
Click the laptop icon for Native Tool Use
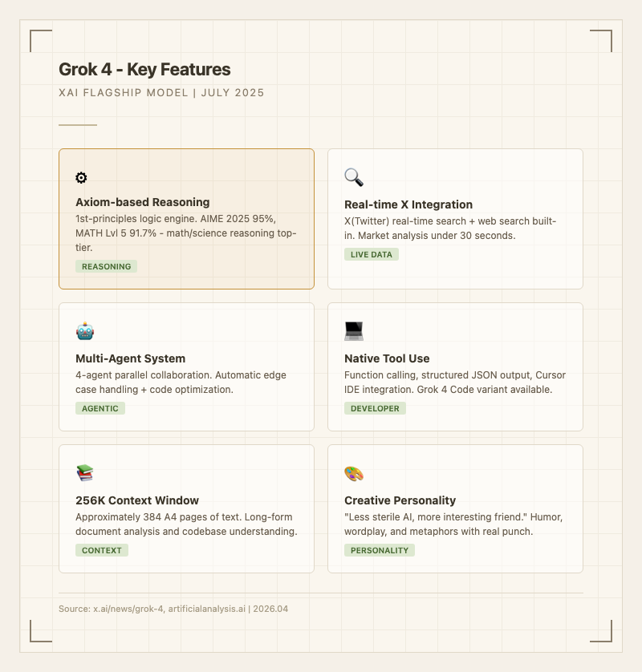tap(354, 331)
